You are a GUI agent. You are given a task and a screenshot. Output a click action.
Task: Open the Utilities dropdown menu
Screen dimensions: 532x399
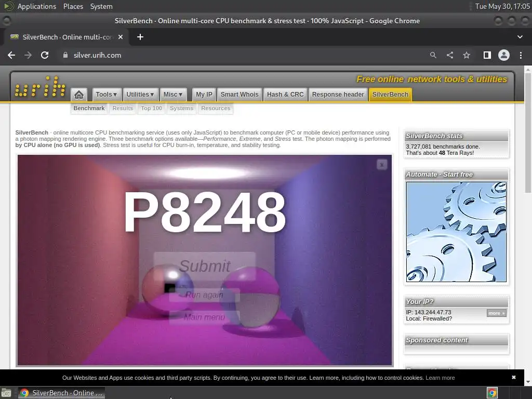[x=140, y=95]
